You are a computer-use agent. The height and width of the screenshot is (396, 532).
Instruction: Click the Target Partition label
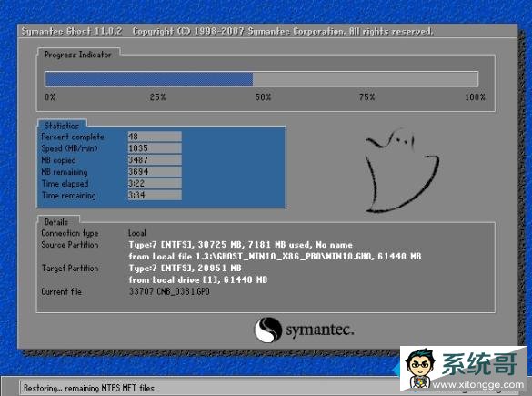pyautogui.click(x=70, y=269)
